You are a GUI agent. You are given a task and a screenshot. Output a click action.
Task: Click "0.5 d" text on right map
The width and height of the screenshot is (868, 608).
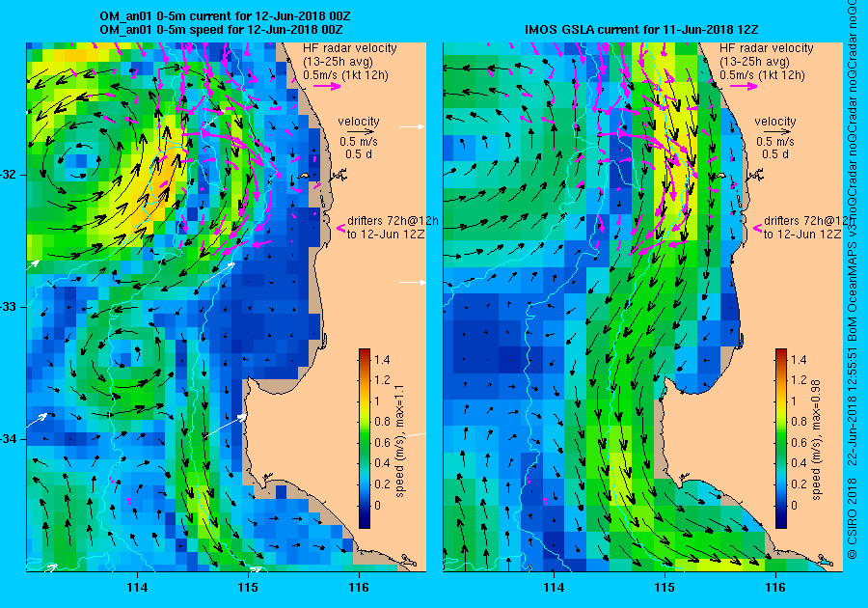(x=775, y=154)
